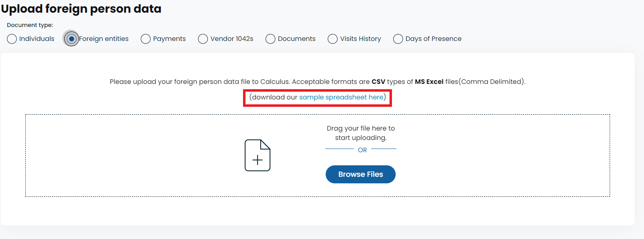The width and height of the screenshot is (644, 239).
Task: Pick the Visits History radio circle
Action: (x=333, y=39)
